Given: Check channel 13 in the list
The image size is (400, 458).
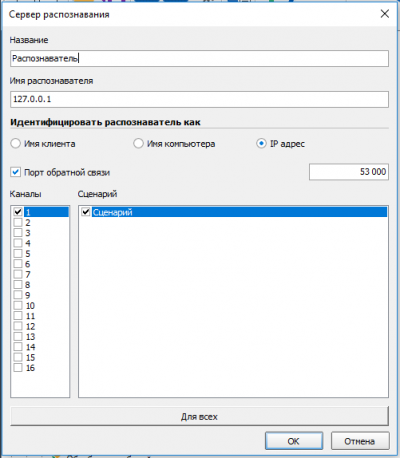Looking at the screenshot, I should coord(18,337).
